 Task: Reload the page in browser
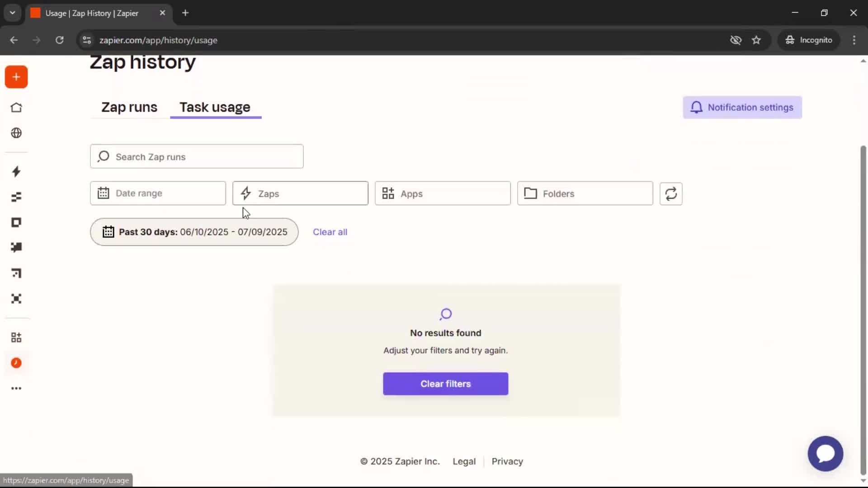point(59,40)
